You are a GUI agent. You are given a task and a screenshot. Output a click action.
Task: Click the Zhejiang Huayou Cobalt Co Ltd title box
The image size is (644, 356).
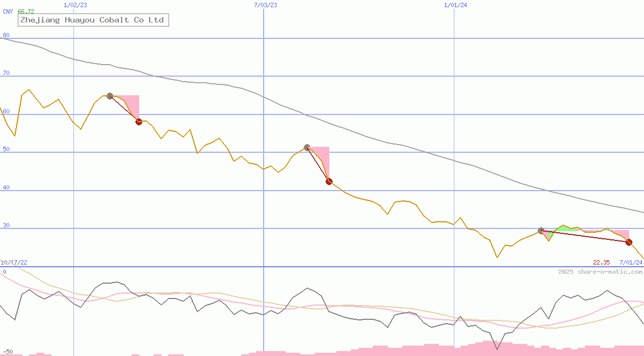(x=92, y=20)
